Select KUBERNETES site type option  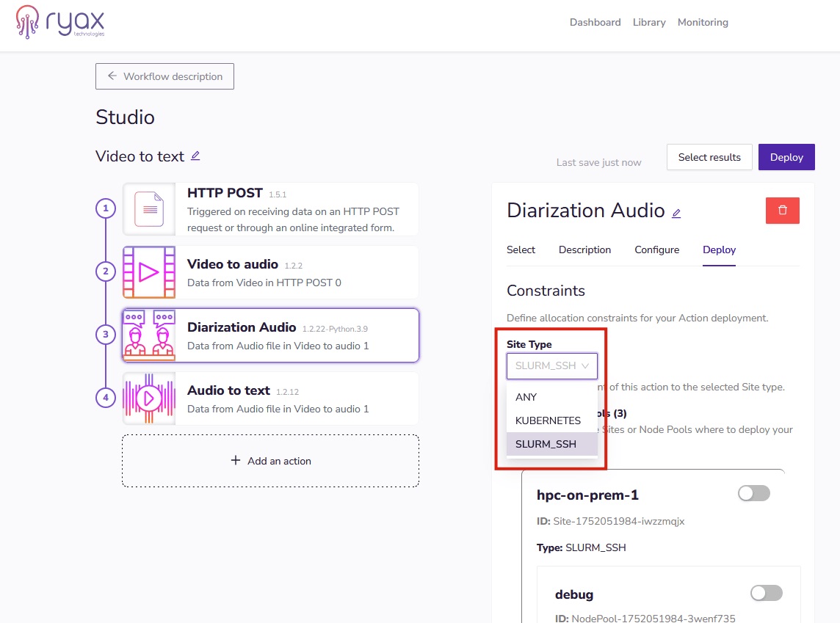548,420
